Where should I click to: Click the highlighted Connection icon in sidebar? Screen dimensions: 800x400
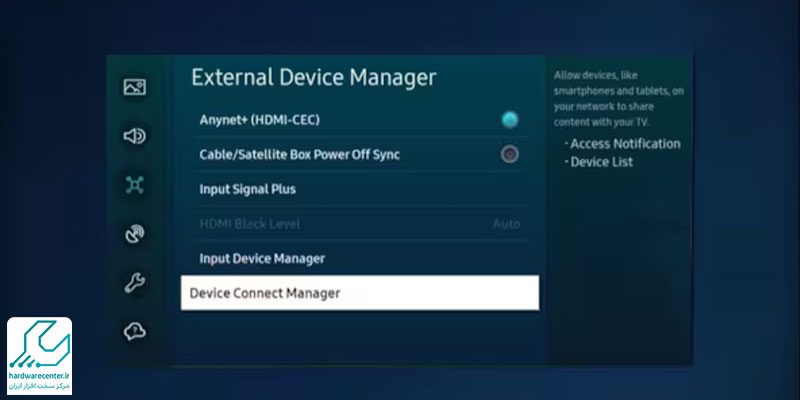[135, 184]
